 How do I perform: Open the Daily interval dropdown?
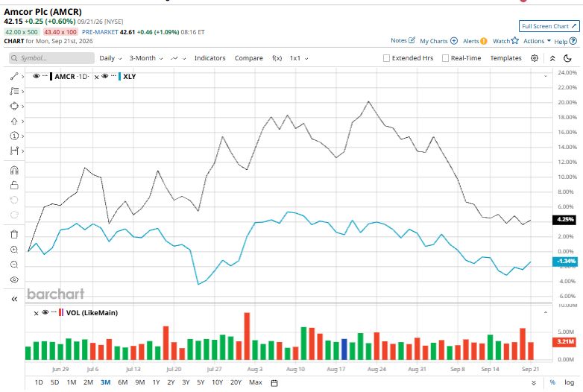(x=110, y=58)
